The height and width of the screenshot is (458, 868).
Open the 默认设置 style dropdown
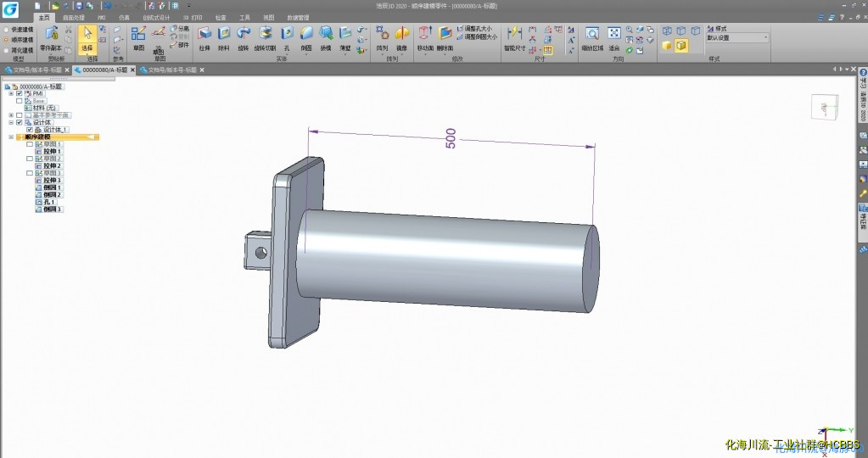tap(765, 38)
